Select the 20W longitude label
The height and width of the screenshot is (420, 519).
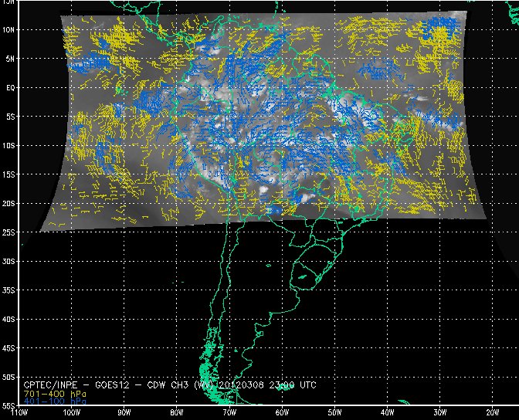(x=493, y=413)
